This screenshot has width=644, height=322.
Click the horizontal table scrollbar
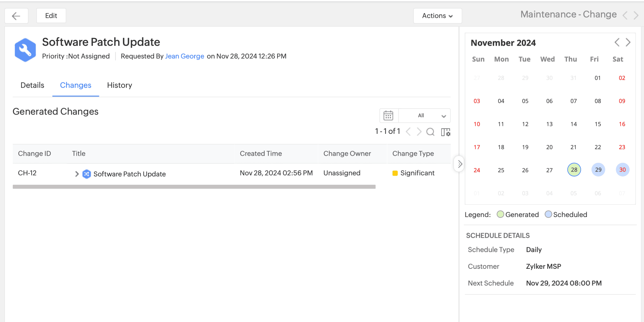(194, 187)
